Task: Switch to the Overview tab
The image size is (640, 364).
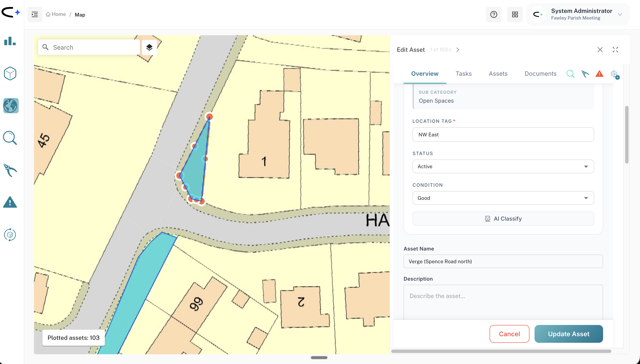Action: [425, 73]
